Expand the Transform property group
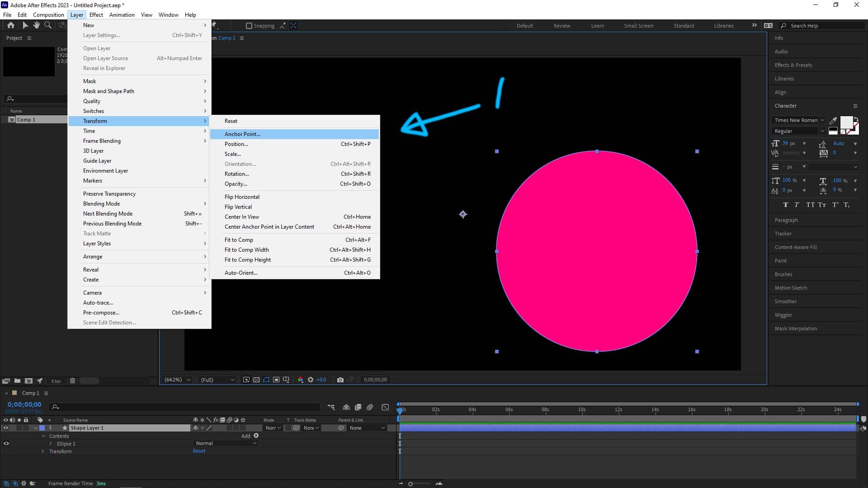The image size is (868, 488). (x=43, y=451)
